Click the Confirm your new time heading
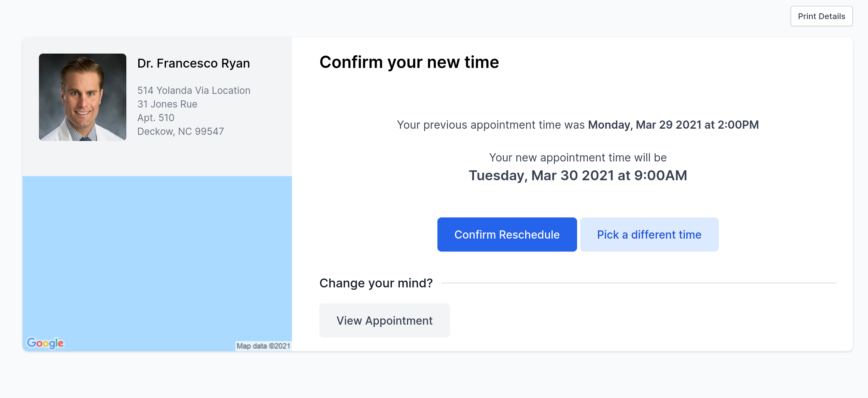The image size is (868, 398). point(409,62)
